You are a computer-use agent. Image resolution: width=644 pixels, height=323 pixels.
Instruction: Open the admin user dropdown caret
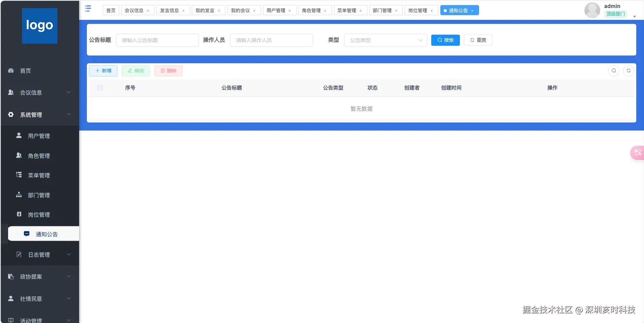pos(635,16)
